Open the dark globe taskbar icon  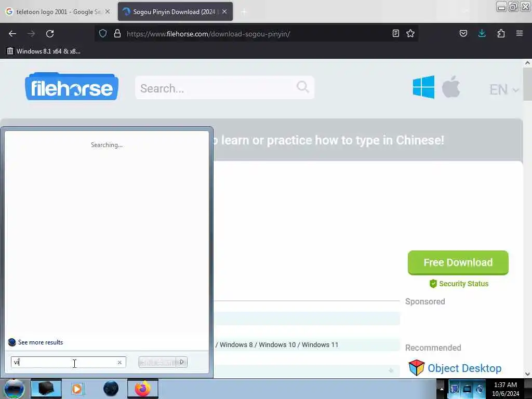111,389
